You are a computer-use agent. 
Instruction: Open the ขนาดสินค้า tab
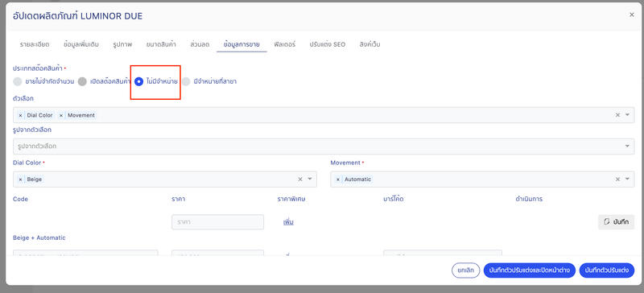161,44
